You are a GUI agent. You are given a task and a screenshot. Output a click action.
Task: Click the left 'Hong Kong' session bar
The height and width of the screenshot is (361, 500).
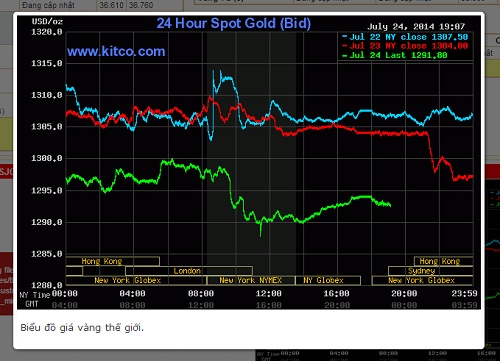[113, 261]
